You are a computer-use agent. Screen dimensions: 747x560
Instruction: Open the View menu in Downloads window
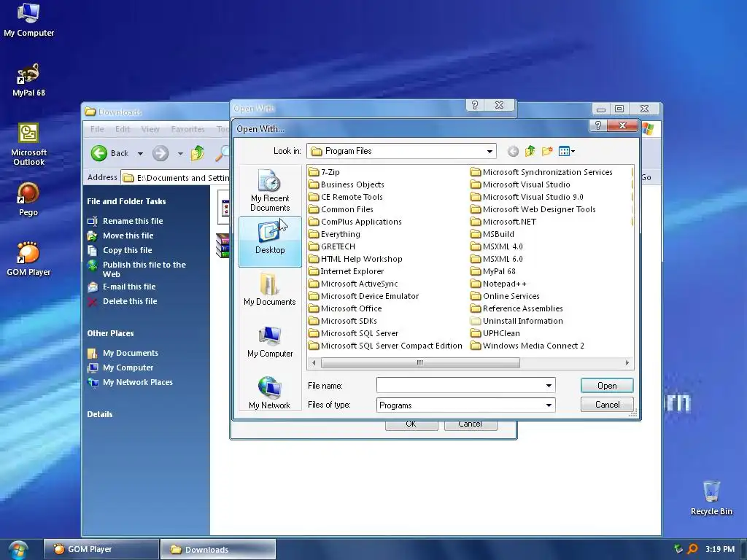[150, 129]
